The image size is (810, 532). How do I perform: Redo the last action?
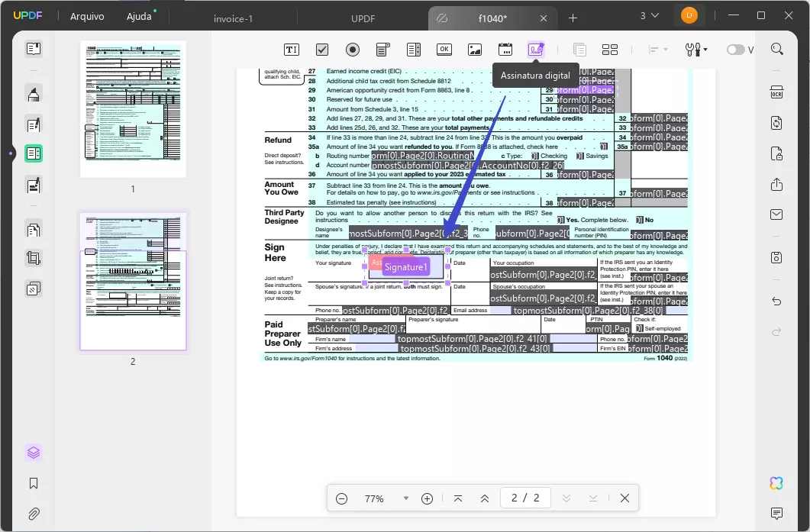[x=776, y=331]
